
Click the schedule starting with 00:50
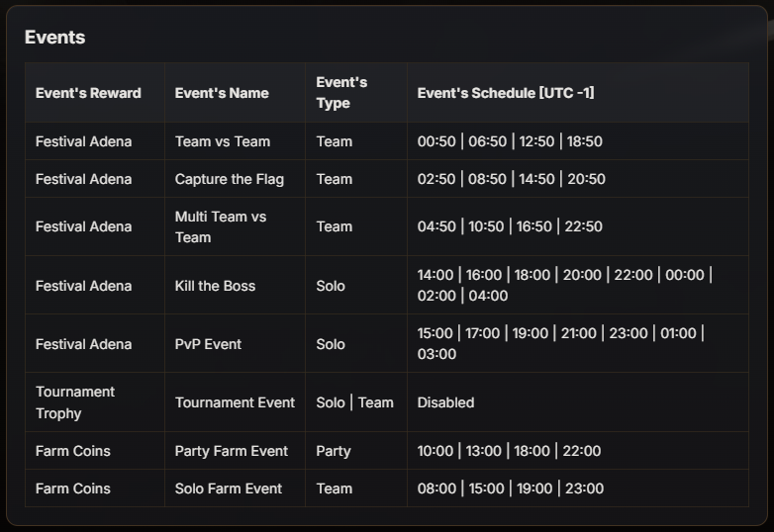tap(510, 141)
